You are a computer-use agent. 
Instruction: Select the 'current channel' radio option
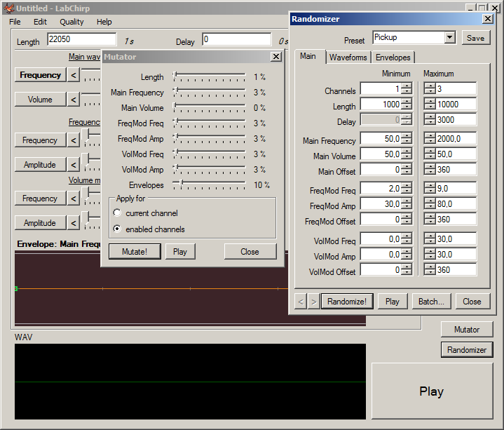pyautogui.click(x=117, y=213)
